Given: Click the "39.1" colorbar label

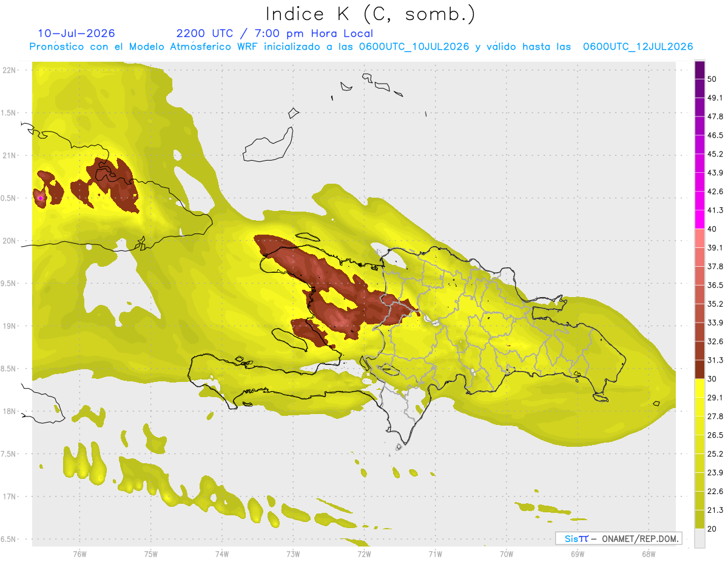Looking at the screenshot, I should (x=715, y=247).
